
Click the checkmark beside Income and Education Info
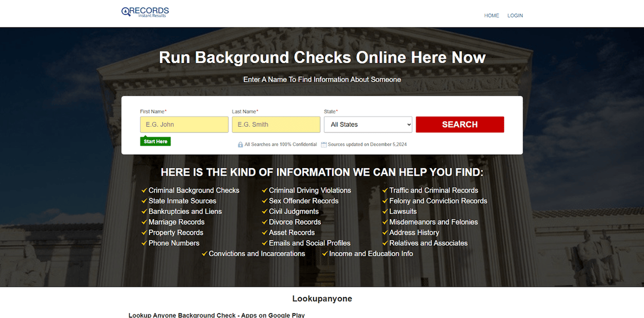pos(324,254)
